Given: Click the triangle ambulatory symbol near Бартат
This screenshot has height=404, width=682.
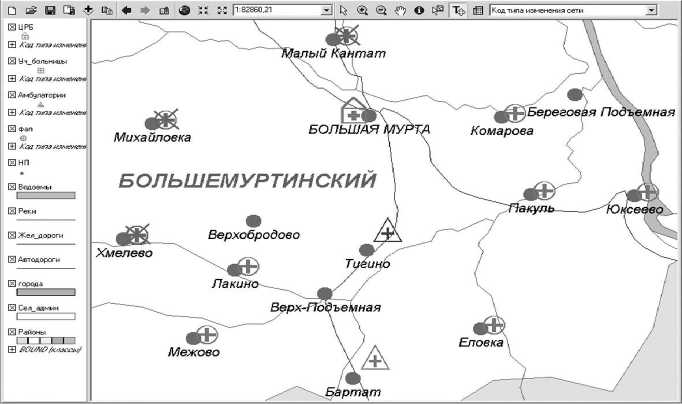Looking at the screenshot, I should [375, 358].
